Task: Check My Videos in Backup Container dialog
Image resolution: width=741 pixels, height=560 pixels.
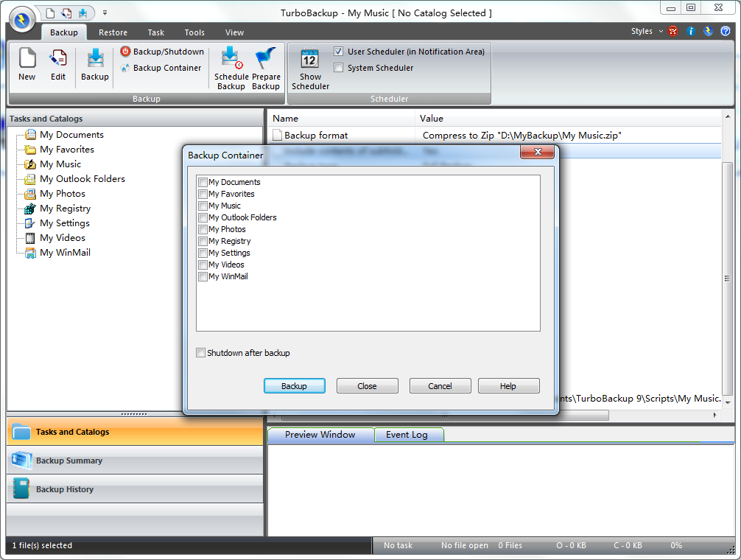Action: pyautogui.click(x=203, y=265)
